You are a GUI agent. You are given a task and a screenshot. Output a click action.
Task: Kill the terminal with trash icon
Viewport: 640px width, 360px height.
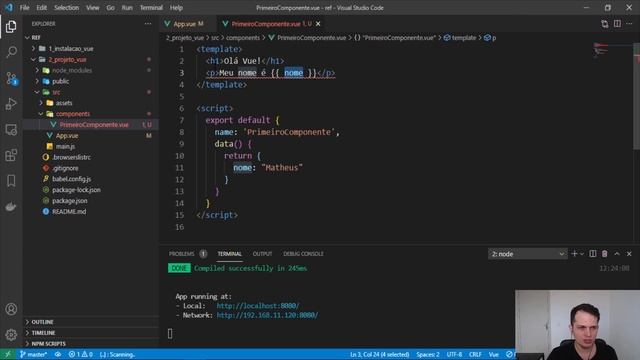[x=604, y=254]
